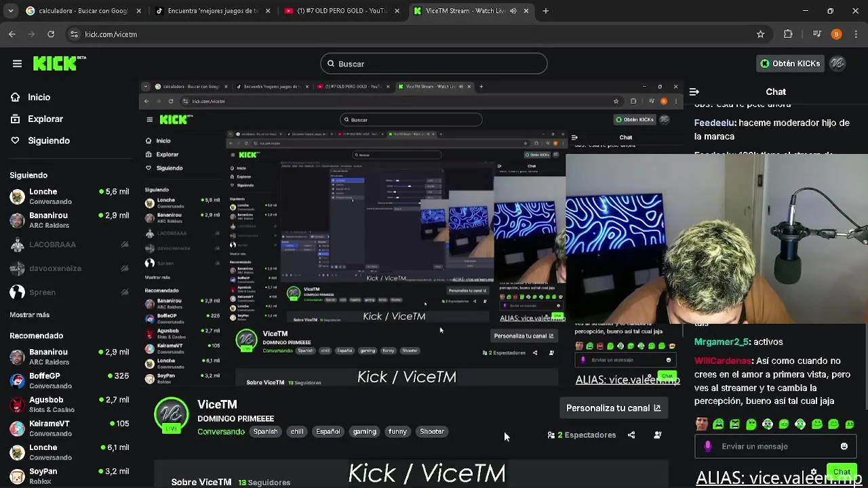Click the ViceTM LIVE channel avatar

click(171, 415)
